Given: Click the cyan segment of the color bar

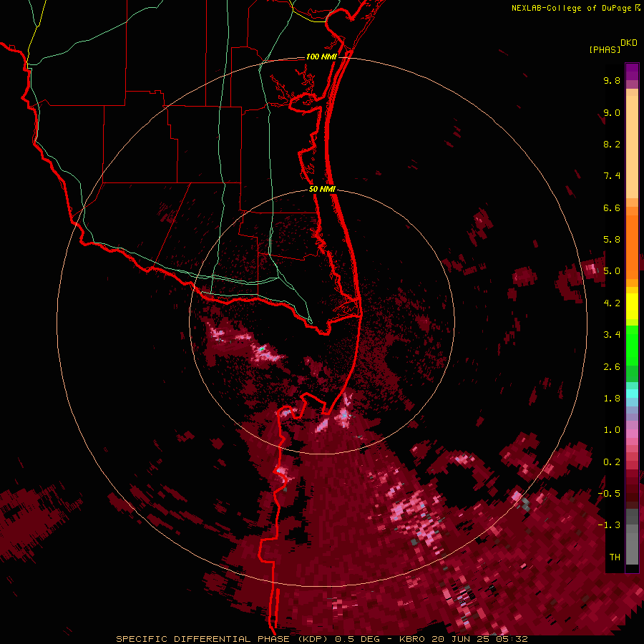Looking at the screenshot, I should 632,394.
